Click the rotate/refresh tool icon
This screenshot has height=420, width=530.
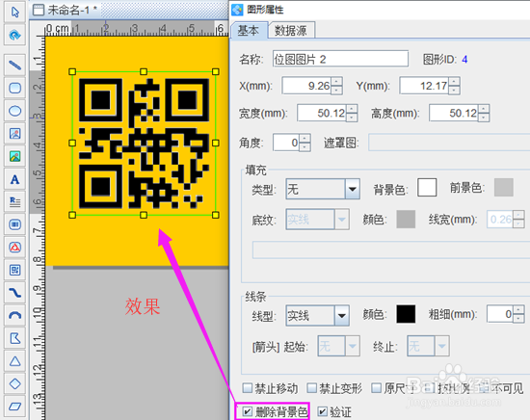click(14, 35)
